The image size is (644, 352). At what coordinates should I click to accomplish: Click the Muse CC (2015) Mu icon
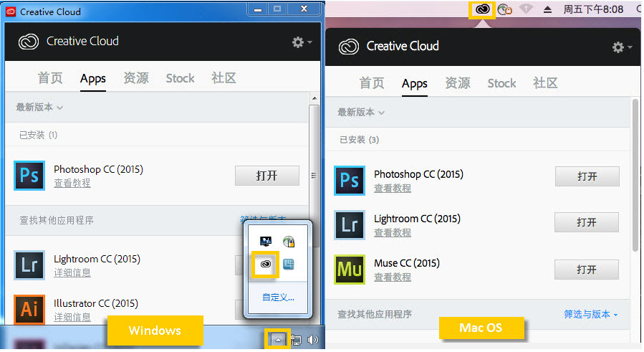coord(350,269)
